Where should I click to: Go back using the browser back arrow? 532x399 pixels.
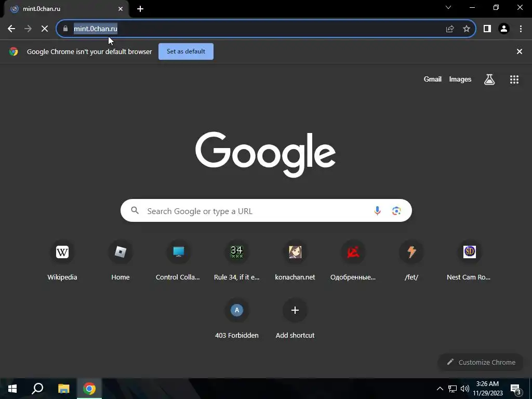coord(11,29)
